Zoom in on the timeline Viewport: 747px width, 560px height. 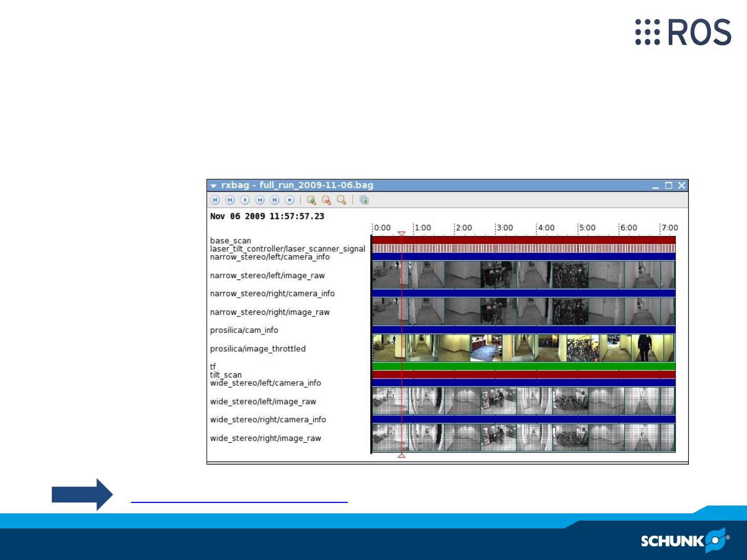(311, 200)
